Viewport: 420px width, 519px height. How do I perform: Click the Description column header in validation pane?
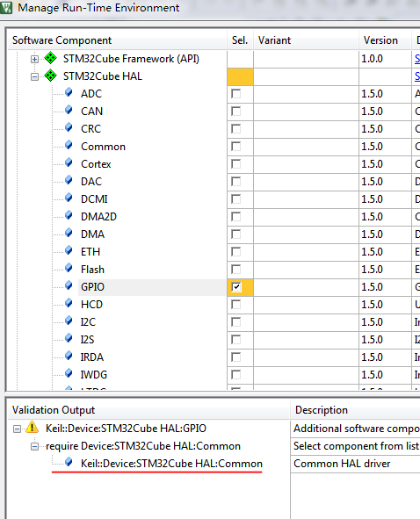(x=355, y=410)
